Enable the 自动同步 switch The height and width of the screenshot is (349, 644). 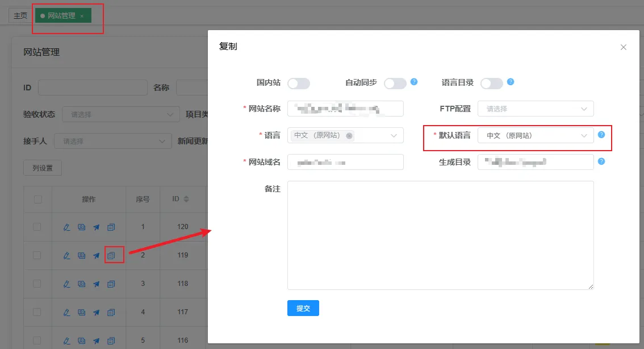click(395, 84)
